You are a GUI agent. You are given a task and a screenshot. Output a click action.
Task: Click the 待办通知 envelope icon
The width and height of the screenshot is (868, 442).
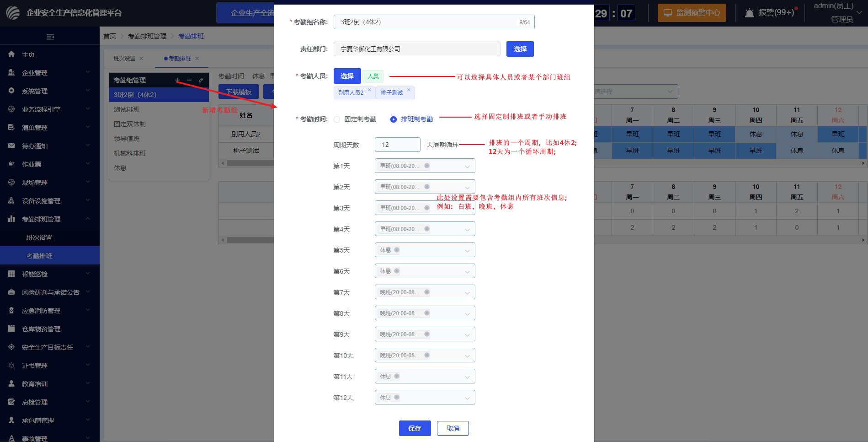pos(11,146)
